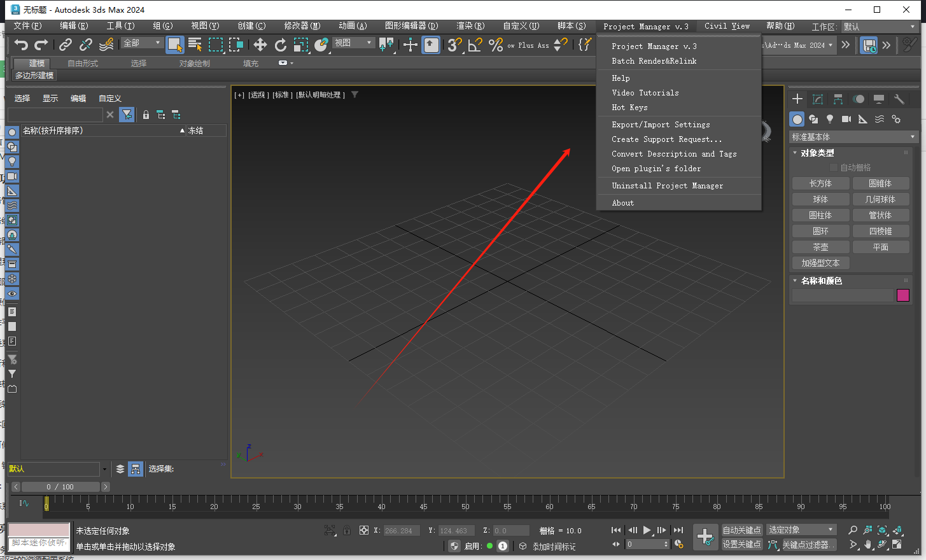This screenshot has width=926, height=560.
Task: Click the Use Pivot Point Center icon
Action: (386, 45)
